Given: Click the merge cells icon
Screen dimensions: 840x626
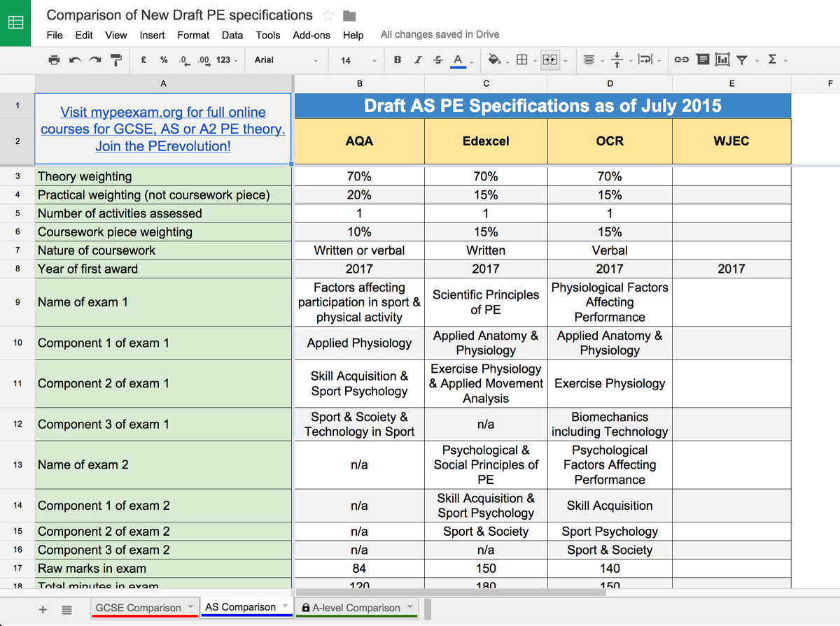Looking at the screenshot, I should (549, 60).
